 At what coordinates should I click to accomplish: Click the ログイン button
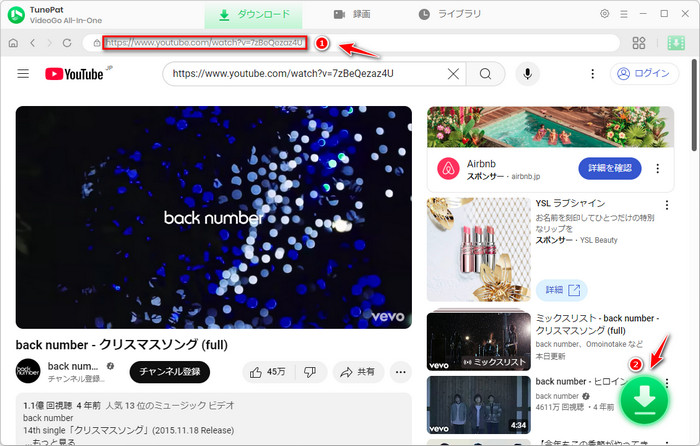click(x=644, y=74)
